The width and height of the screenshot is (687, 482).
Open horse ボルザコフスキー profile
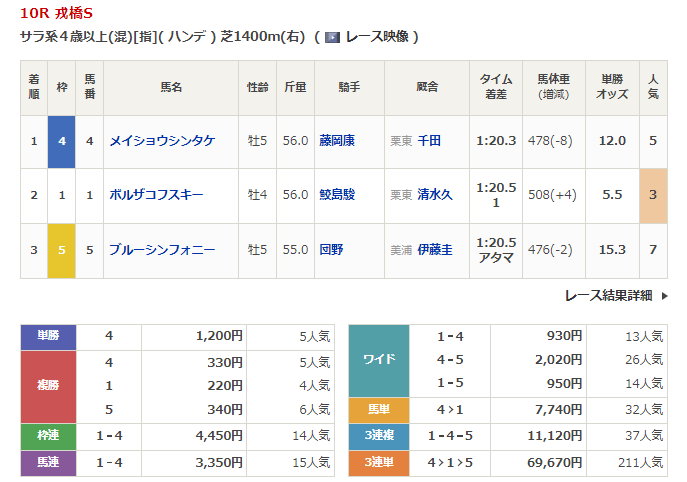(156, 195)
